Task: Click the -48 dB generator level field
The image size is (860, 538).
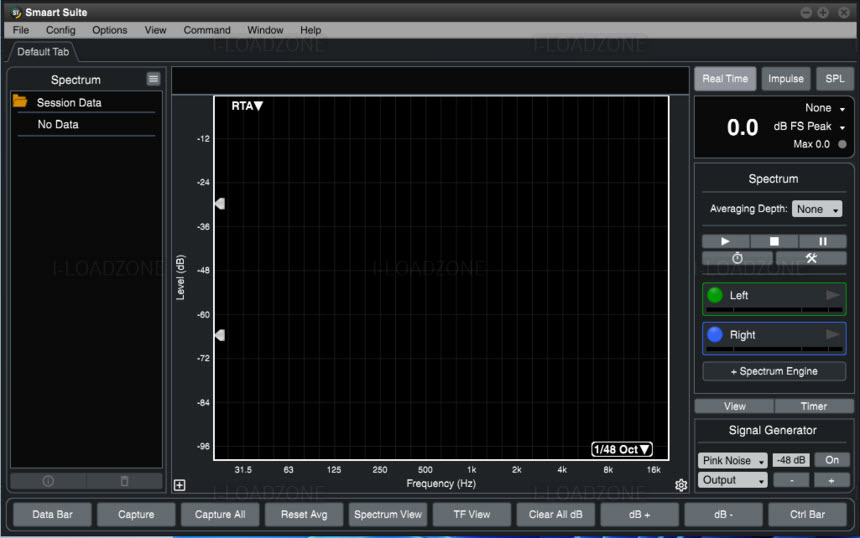Action: [790, 460]
